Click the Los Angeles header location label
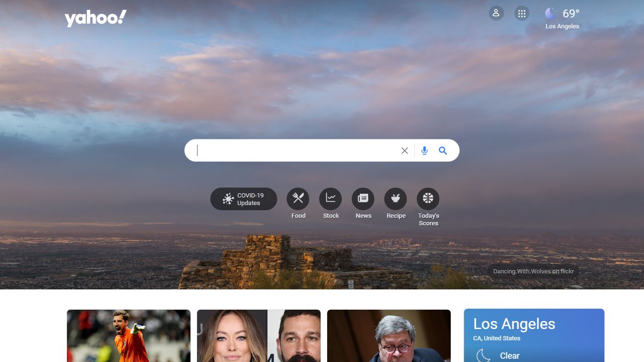This screenshot has height=362, width=644. (x=562, y=26)
